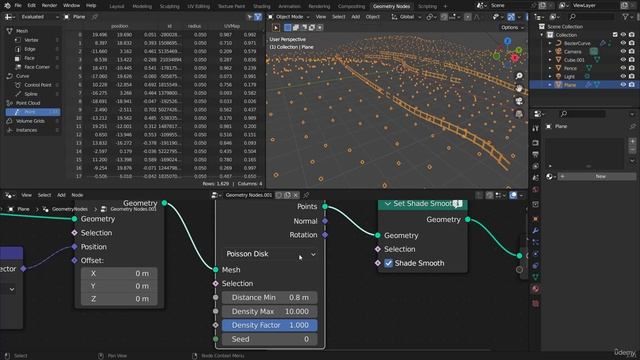Click the BezierCurve object icon in outliner
Viewport: 640px width, 360px height.
[x=558, y=43]
